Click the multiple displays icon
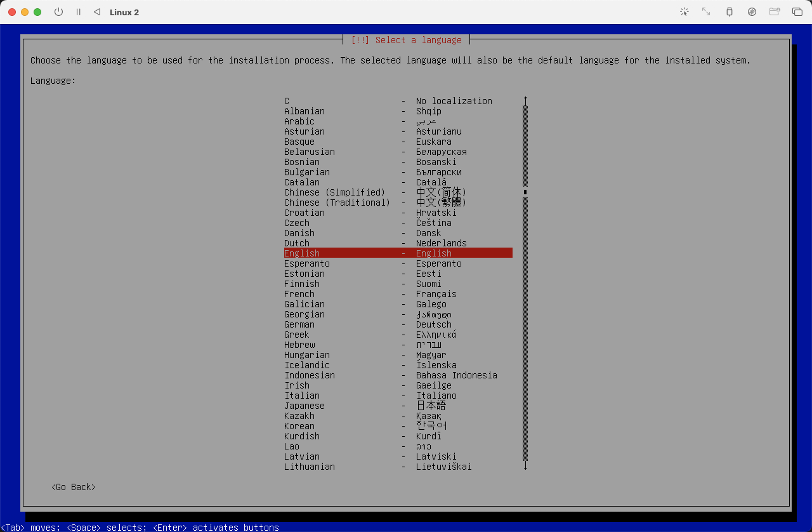 click(798, 11)
